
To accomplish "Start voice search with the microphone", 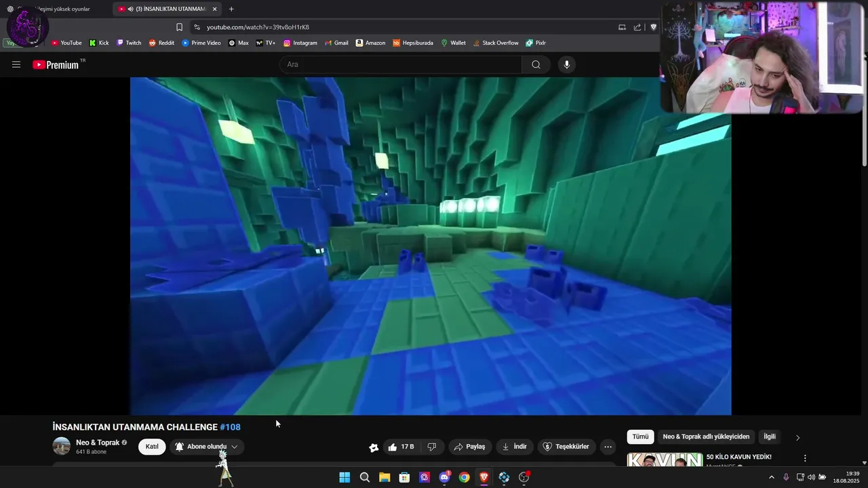I will (567, 64).
